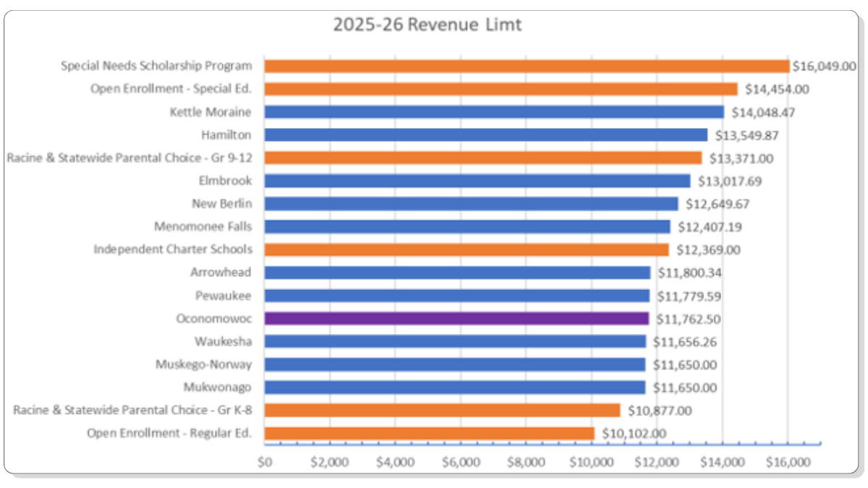868x488 pixels.
Task: Select the $6,000 axis label
Action: point(461,462)
